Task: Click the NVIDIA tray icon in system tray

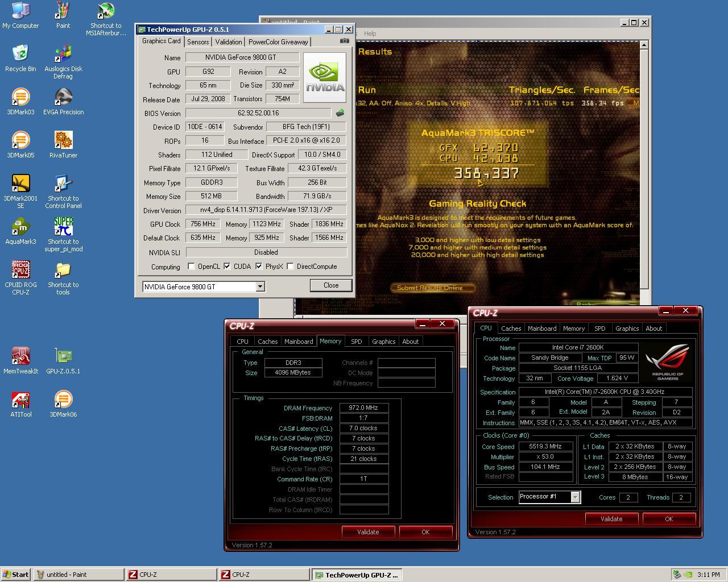Action: (688, 575)
